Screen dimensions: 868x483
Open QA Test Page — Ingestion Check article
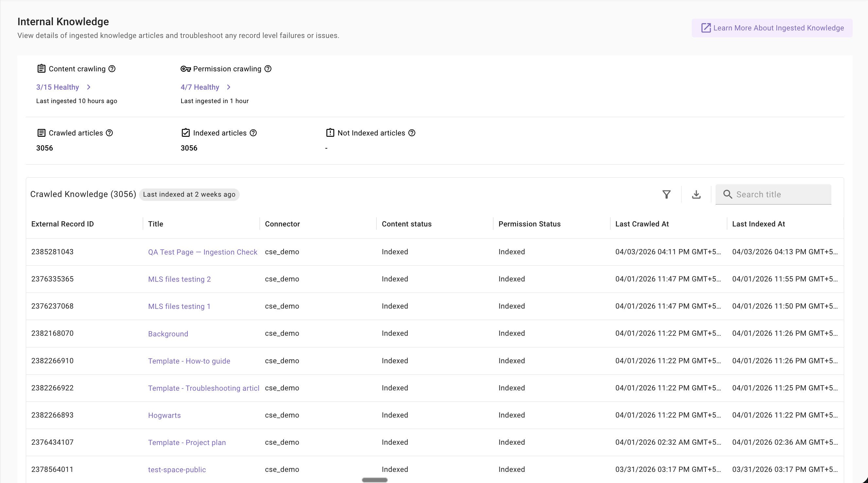coord(202,252)
